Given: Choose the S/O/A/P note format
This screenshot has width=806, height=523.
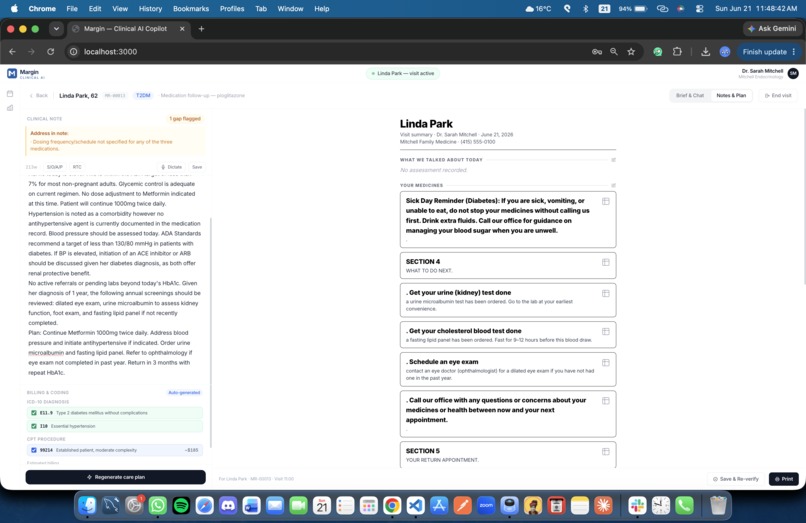Looking at the screenshot, I should tap(54, 167).
